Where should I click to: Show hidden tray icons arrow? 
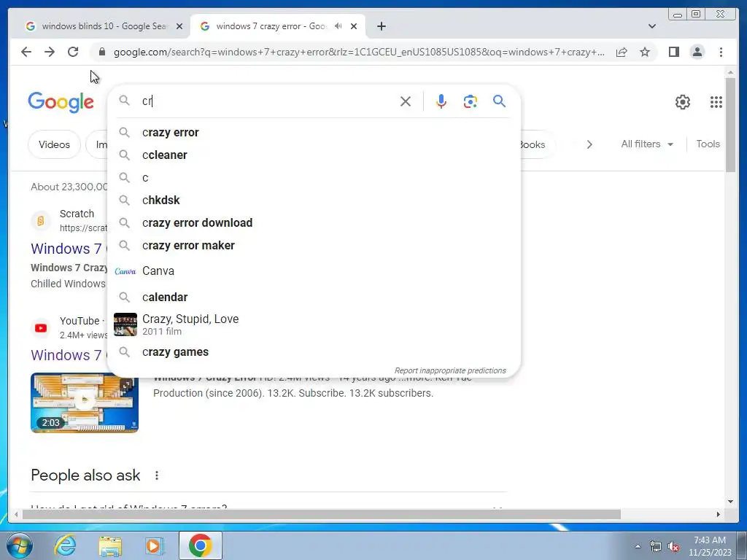point(638,546)
